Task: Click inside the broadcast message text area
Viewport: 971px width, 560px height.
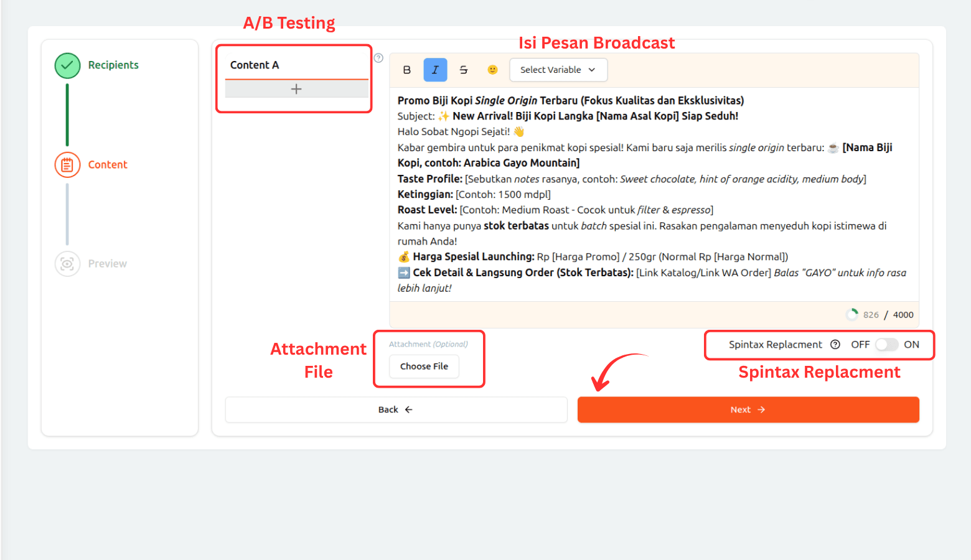Action: (654, 194)
